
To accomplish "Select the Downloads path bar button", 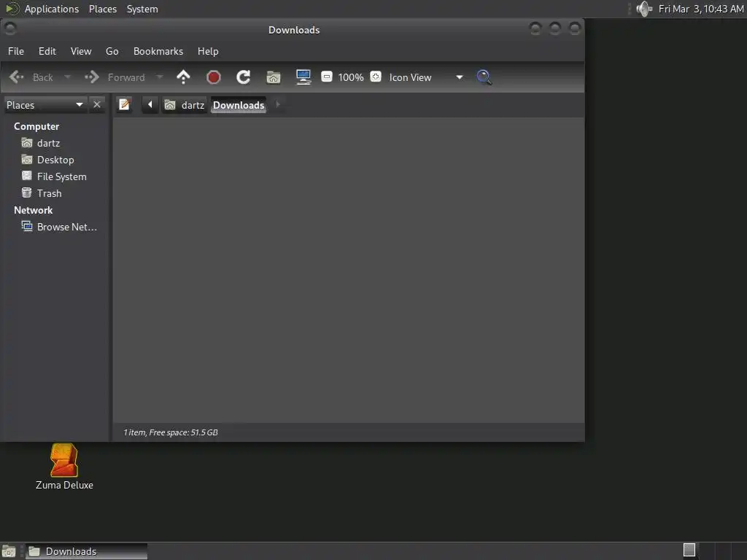I will 239,105.
